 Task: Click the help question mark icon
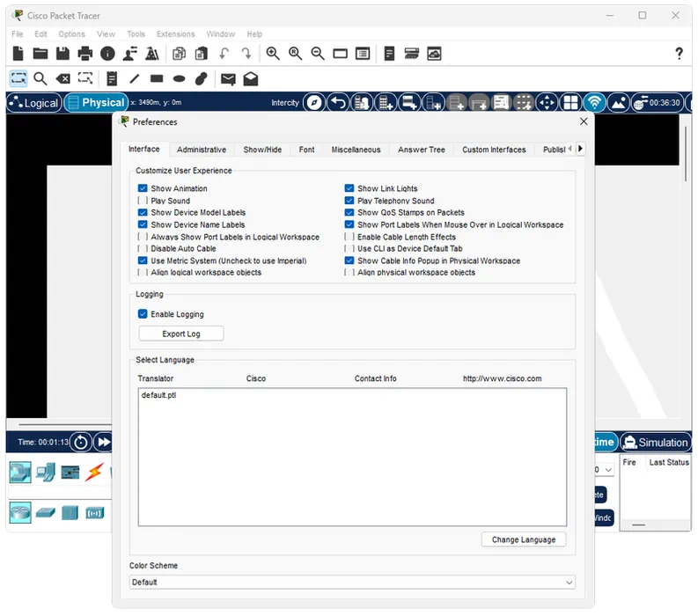coord(679,54)
